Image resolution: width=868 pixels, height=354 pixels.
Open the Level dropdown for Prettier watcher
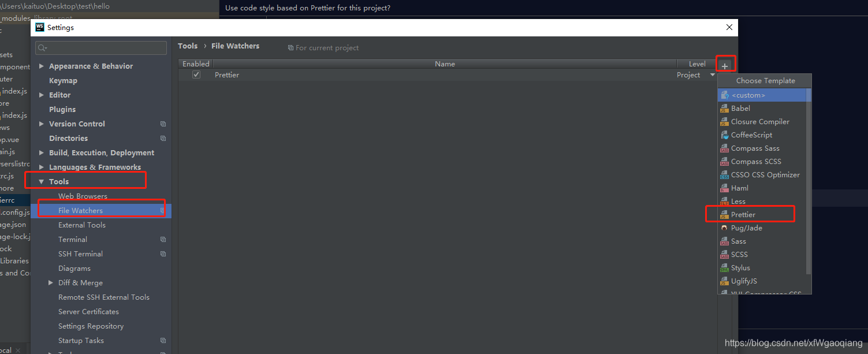coord(713,75)
